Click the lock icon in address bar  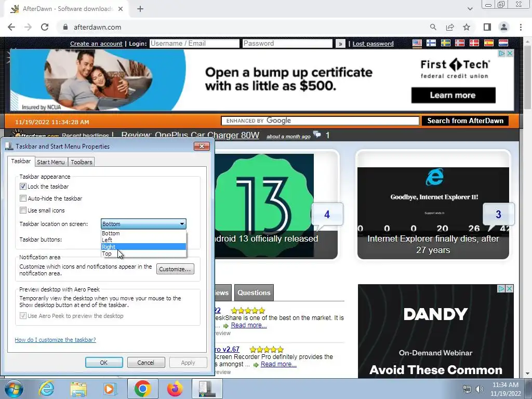(x=65, y=27)
